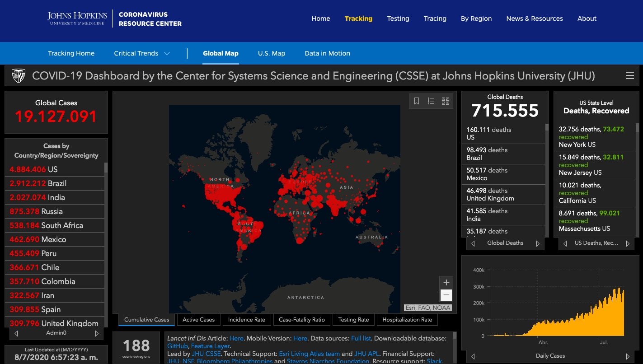Open the Feature Layer link
This screenshot has height=364, width=643.
point(210,346)
